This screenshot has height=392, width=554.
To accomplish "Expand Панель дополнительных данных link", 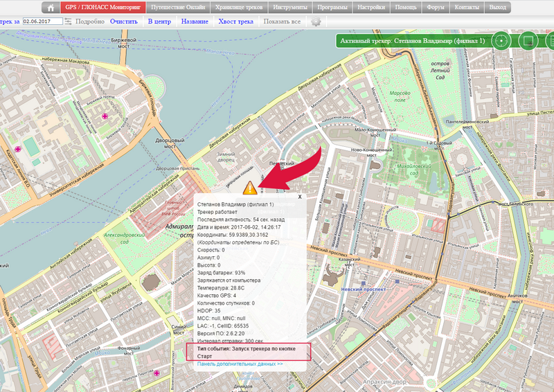I will [x=240, y=363].
